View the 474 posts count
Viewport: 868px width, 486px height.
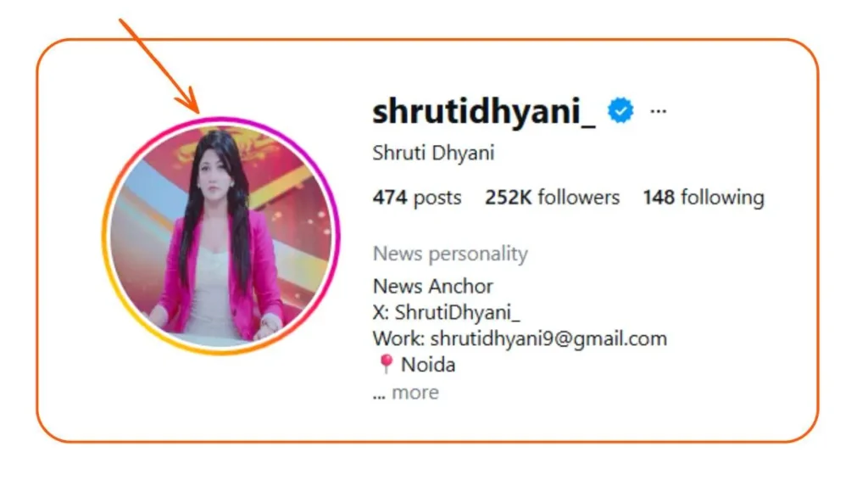click(x=417, y=198)
